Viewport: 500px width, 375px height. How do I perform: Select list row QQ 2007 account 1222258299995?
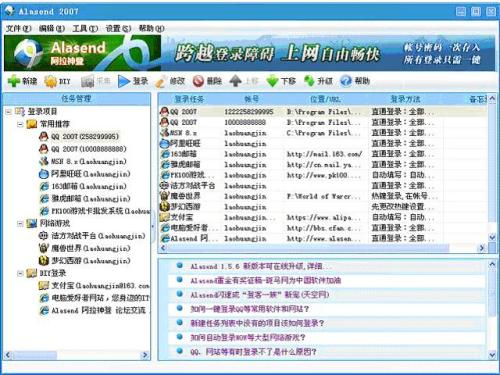(x=323, y=112)
